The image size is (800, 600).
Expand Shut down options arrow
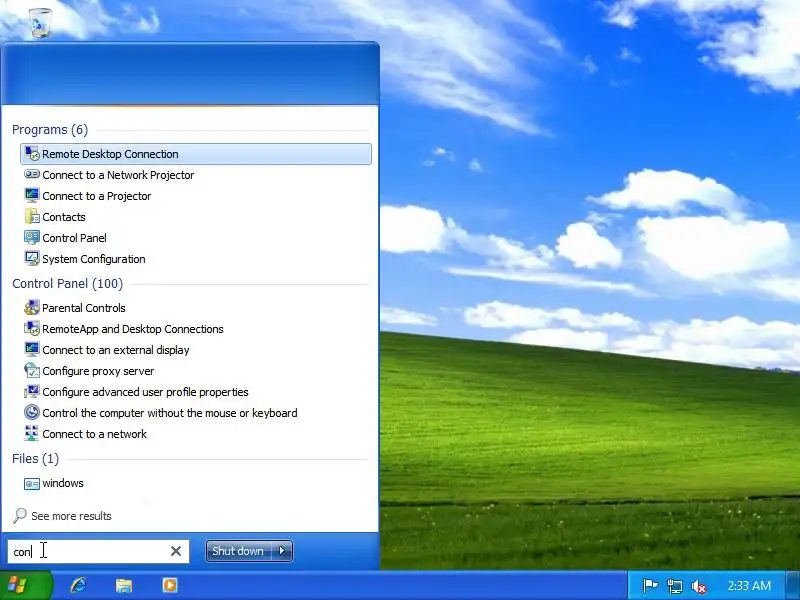pos(282,551)
